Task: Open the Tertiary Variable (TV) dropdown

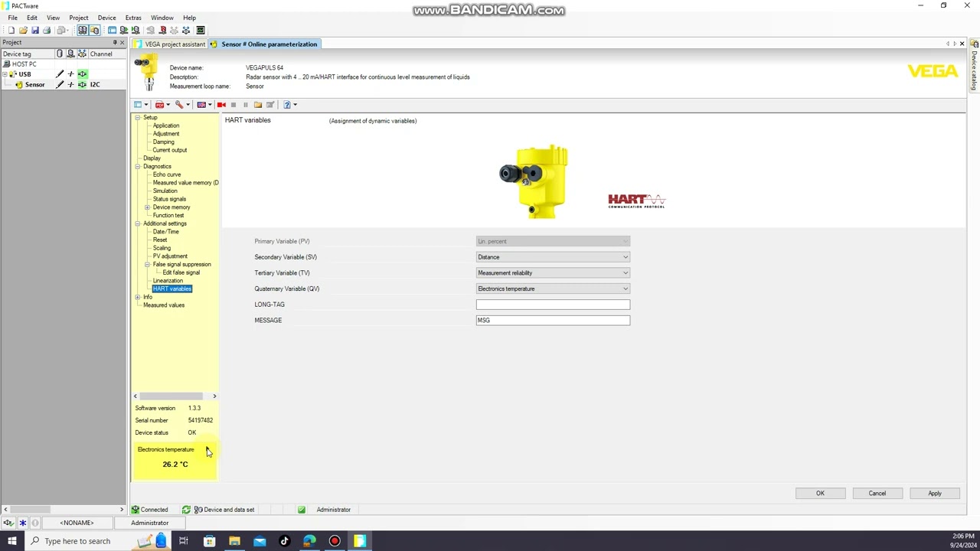Action: tap(553, 273)
